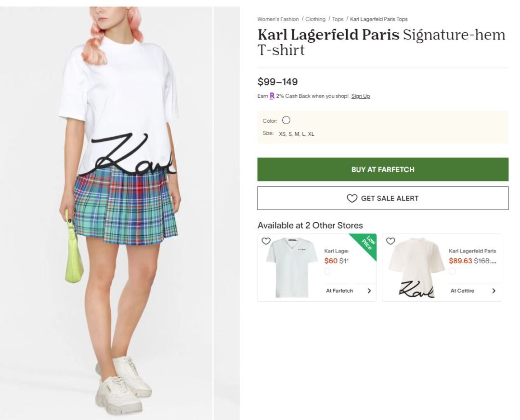The height and width of the screenshot is (420, 520).
Task: Open the main model product photo
Action: 120,212
